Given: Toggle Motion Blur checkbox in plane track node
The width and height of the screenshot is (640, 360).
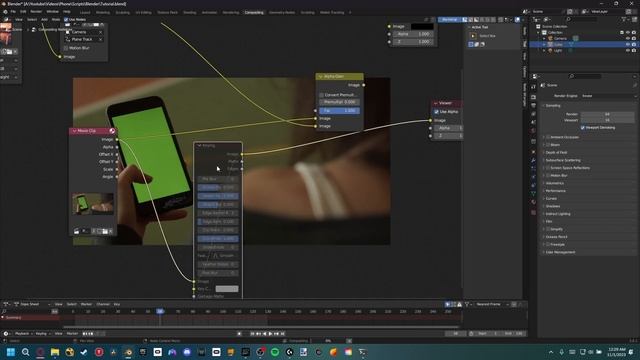Looking at the screenshot, I should pyautogui.click(x=66, y=48).
